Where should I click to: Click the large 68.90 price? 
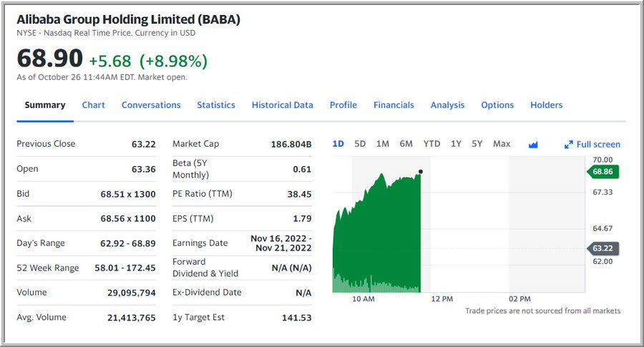coord(49,58)
